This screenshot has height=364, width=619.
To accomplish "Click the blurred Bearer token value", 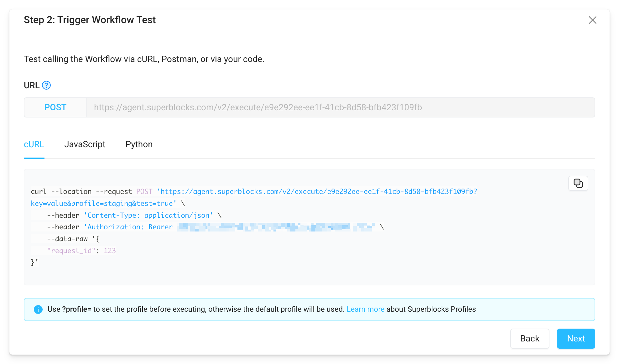I will coord(276,227).
